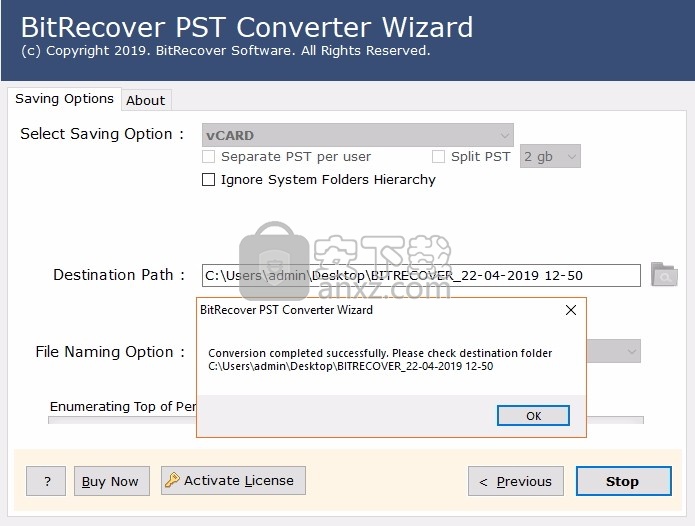Viewport: 695px width, 526px height.
Task: Go back with the Previous button
Action: click(516, 481)
